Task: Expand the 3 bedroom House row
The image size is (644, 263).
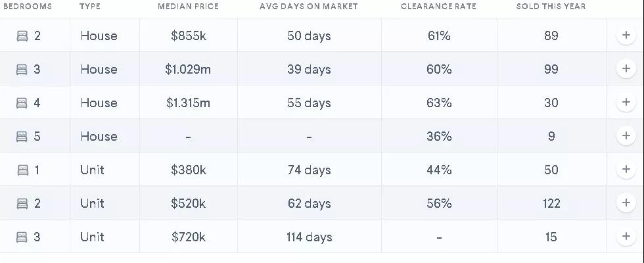Action: coord(626,69)
